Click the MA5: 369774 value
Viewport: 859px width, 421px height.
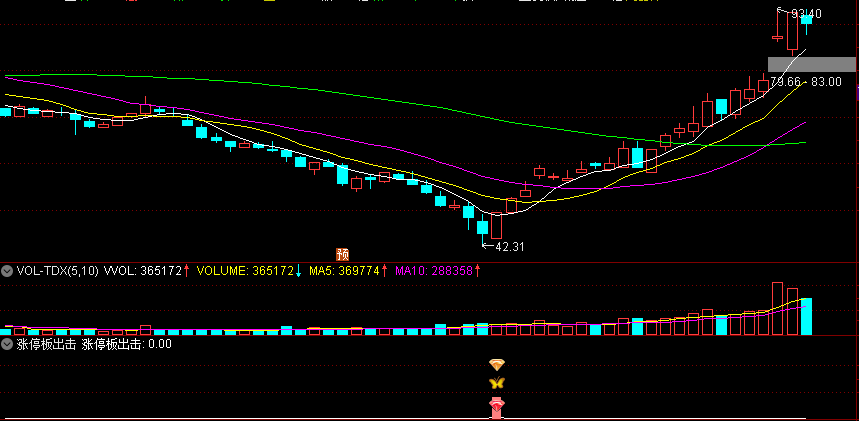pos(344,271)
